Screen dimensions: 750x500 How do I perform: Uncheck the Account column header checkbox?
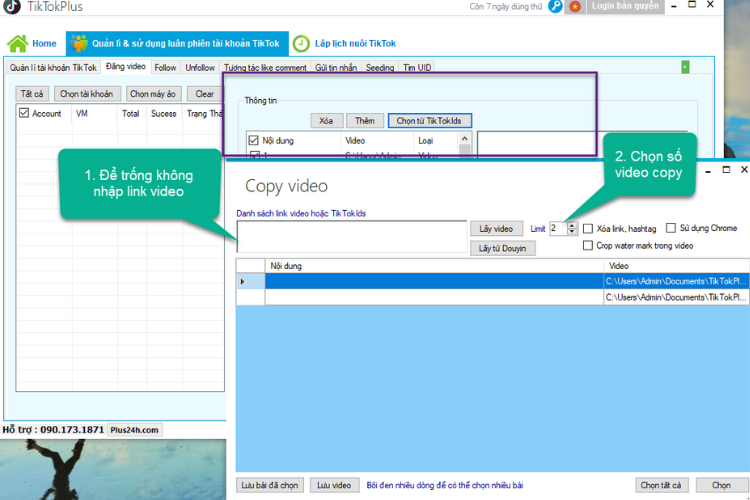(x=24, y=113)
